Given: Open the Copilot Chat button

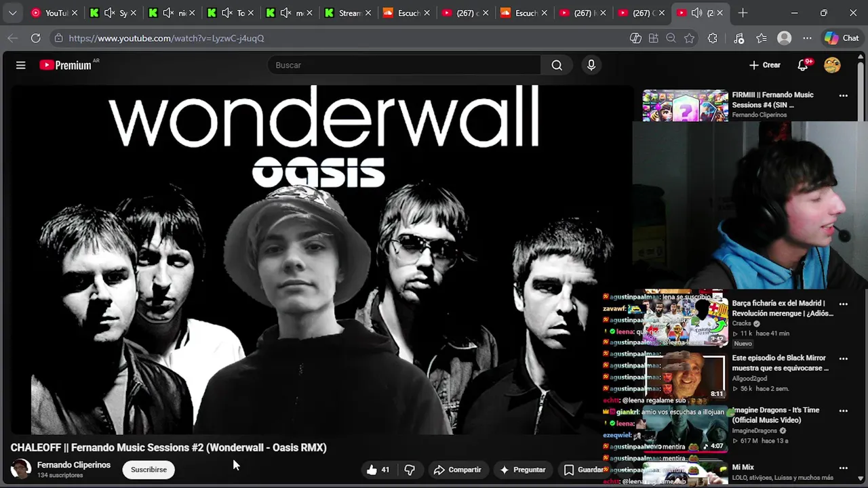Looking at the screenshot, I should (842, 39).
